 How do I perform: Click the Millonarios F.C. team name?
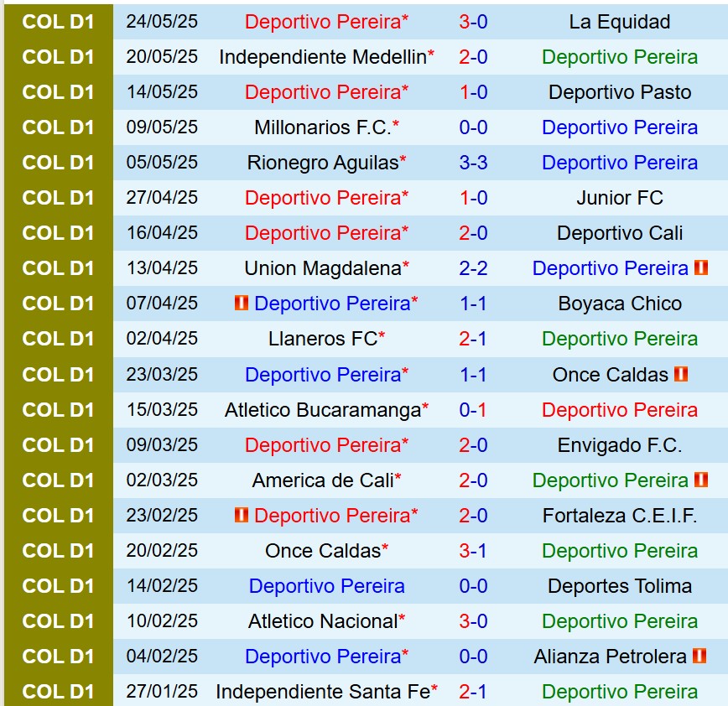click(x=322, y=127)
